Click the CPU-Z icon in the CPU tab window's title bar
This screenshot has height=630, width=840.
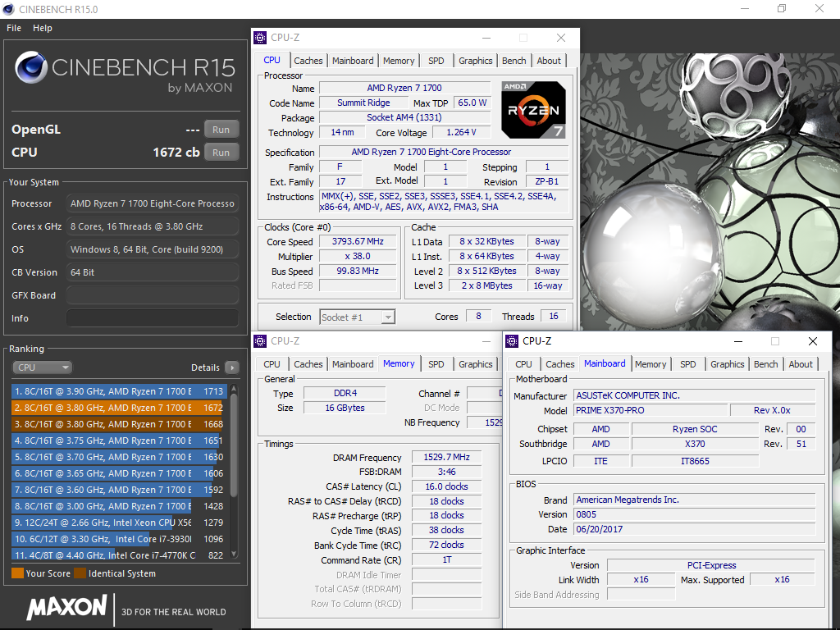pos(260,38)
